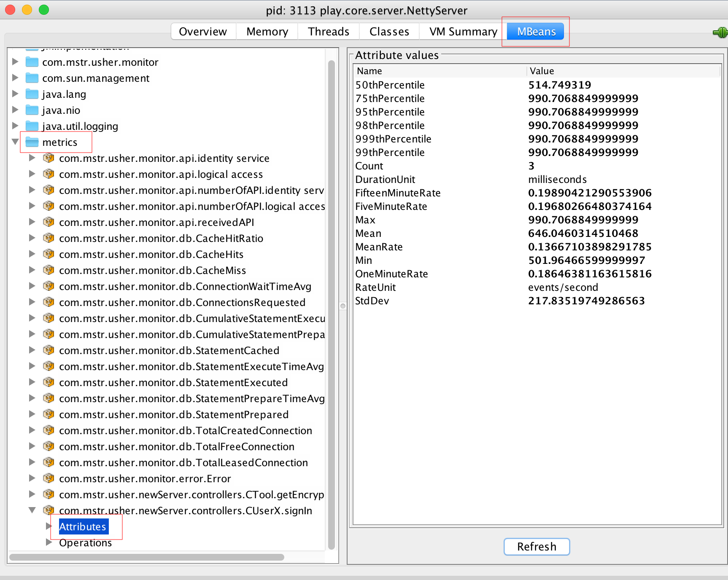This screenshot has width=728, height=580.
Task: Switch to the Memory tab
Action: [x=267, y=32]
